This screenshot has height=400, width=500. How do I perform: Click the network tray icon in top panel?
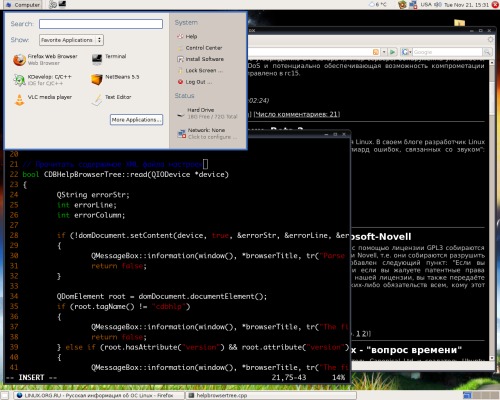tap(413, 5)
